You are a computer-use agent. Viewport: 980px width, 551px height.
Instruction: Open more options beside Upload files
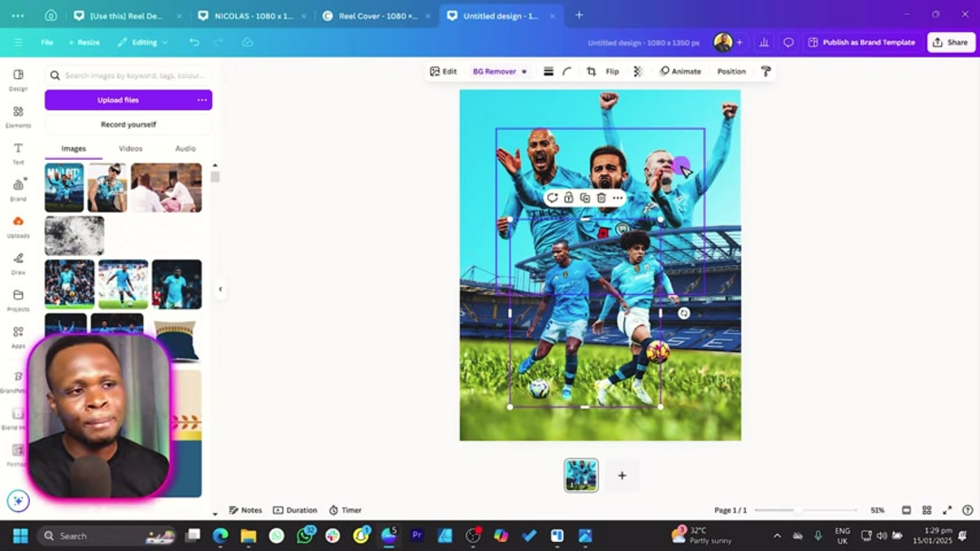click(x=201, y=100)
